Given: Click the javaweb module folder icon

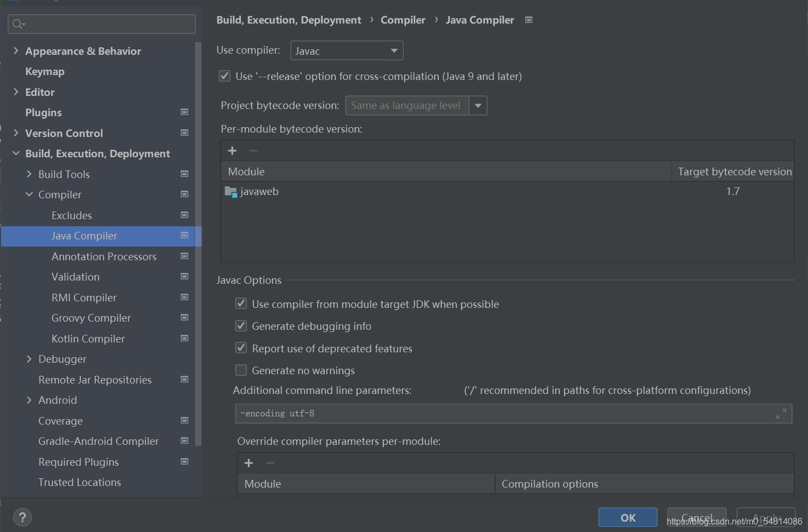Looking at the screenshot, I should tap(231, 192).
